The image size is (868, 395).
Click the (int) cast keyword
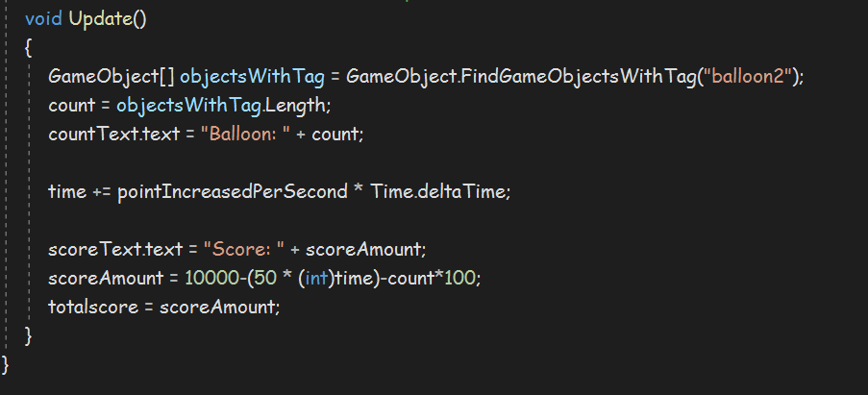[316, 278]
